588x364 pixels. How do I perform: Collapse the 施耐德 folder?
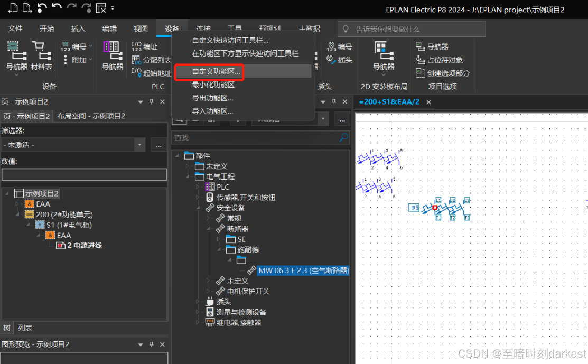(x=219, y=249)
